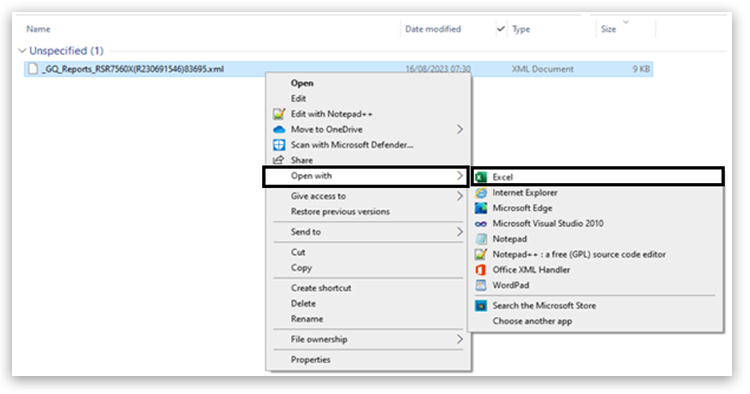Sort by the Type column header

pos(521,29)
